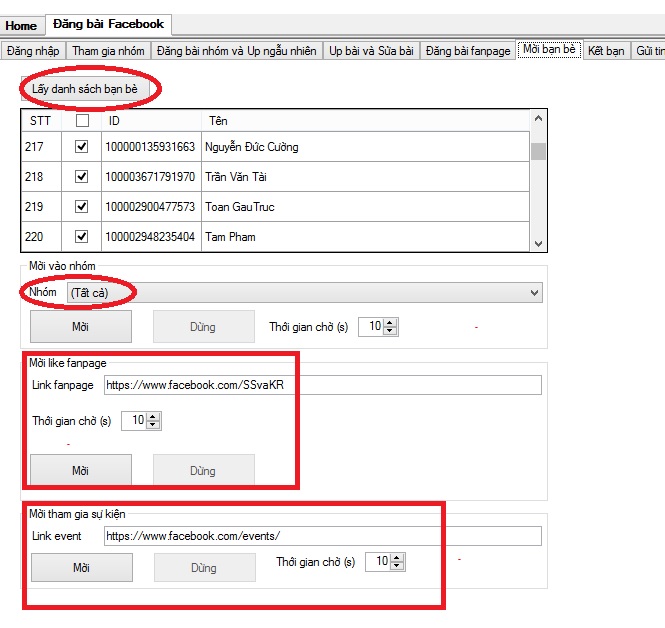Click the STT column header
Screen dimensions: 665x628
point(41,120)
